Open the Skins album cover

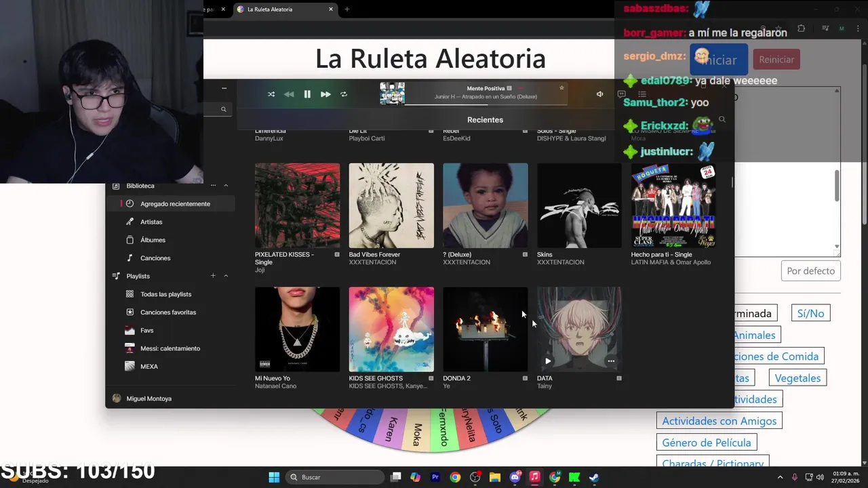(579, 205)
